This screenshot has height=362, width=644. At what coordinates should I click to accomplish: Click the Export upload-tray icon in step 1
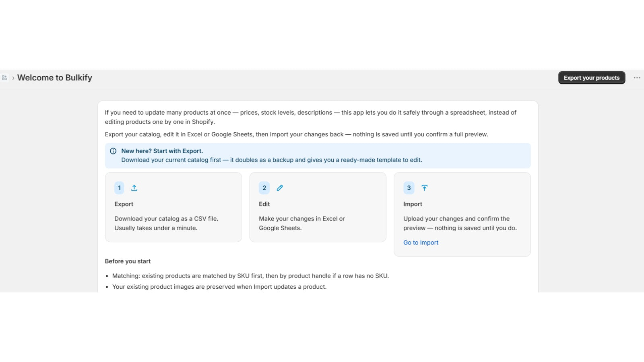pos(134,188)
